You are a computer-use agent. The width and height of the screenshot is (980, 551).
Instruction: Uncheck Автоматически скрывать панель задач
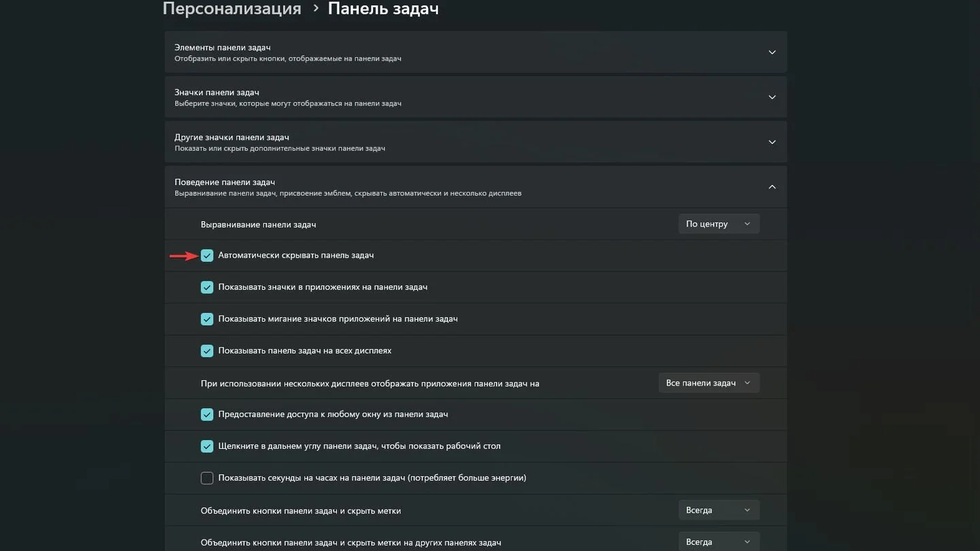coord(207,256)
